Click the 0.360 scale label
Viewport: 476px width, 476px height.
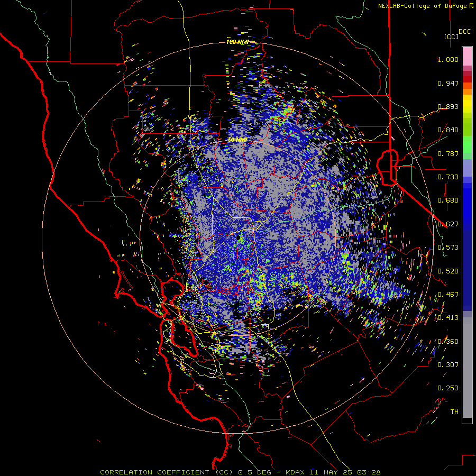coord(448,342)
